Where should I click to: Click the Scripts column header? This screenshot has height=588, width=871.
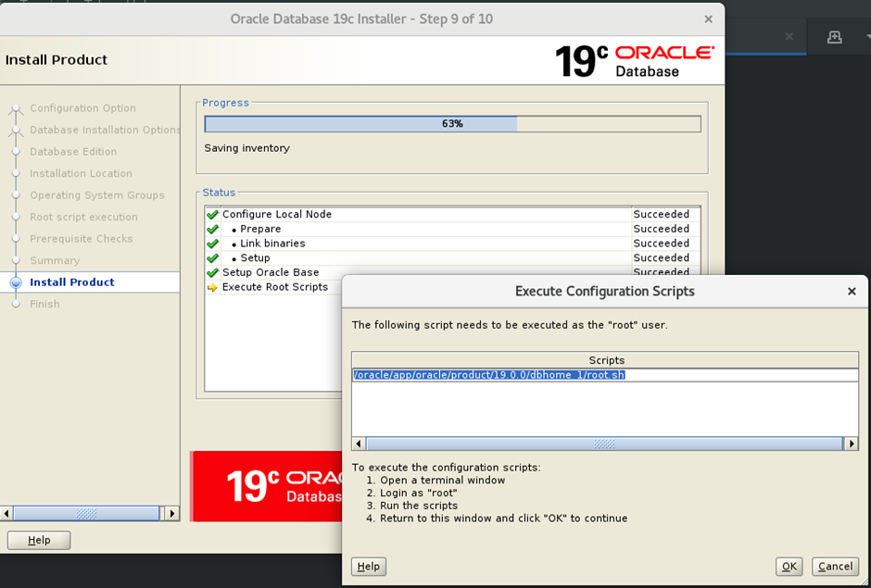pyautogui.click(x=605, y=360)
